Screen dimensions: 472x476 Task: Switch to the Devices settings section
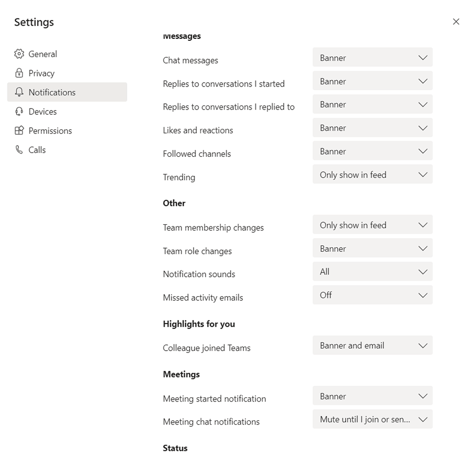click(x=45, y=111)
